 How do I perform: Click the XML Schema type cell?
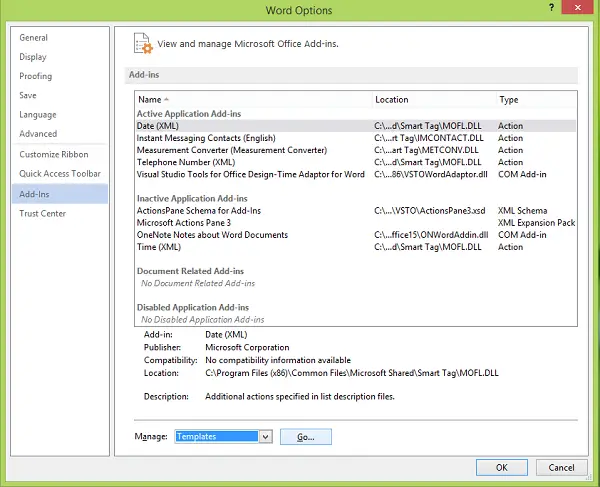tap(522, 210)
